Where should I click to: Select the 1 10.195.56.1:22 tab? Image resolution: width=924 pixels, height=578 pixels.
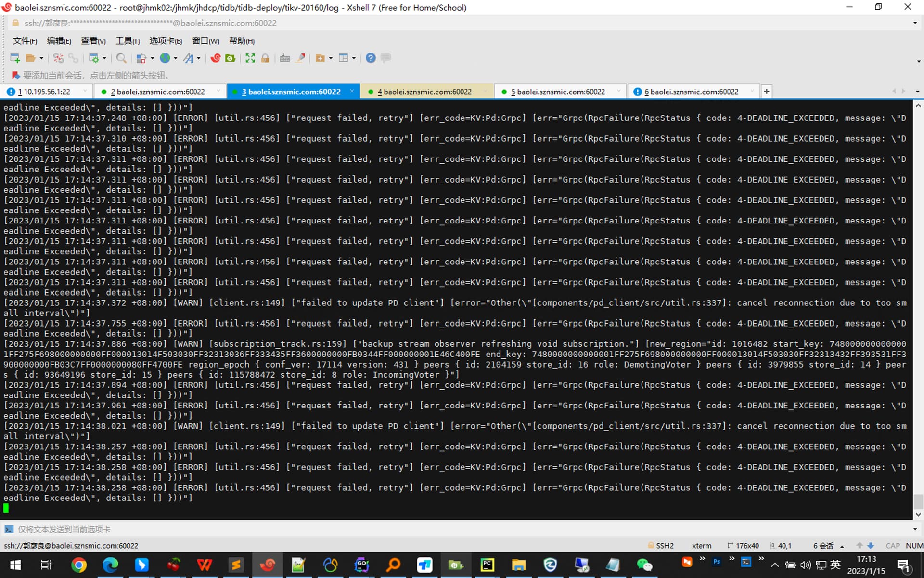click(44, 92)
